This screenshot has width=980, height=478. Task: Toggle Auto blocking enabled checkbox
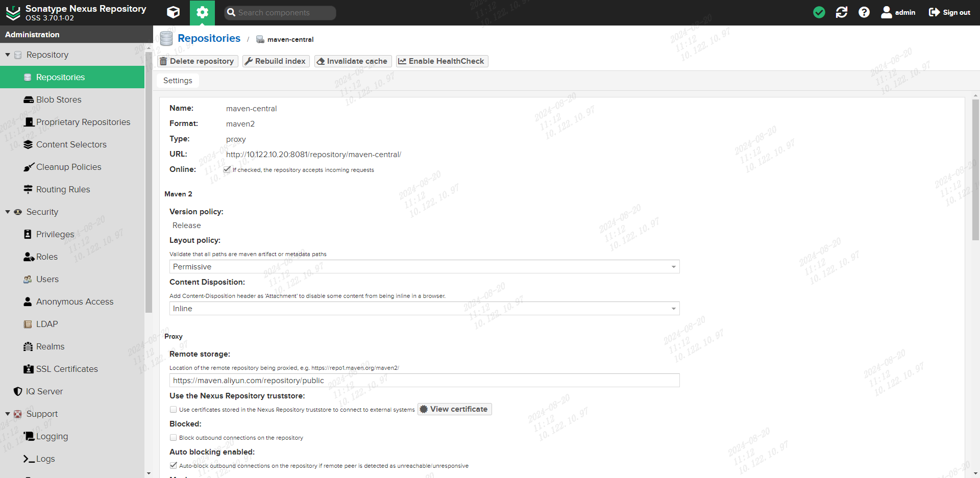174,465
